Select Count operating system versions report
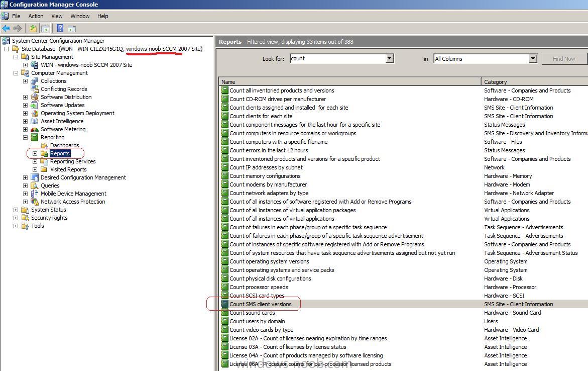Image resolution: width=588 pixels, height=371 pixels. click(x=269, y=261)
